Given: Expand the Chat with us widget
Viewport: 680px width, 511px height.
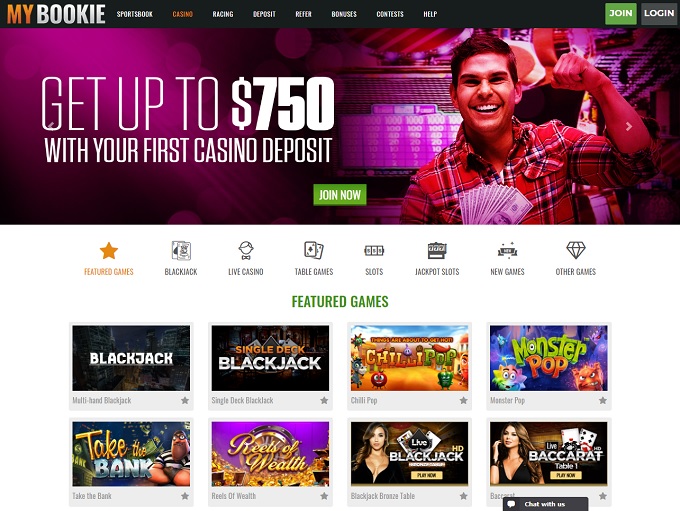Looking at the screenshot, I should tap(546, 504).
